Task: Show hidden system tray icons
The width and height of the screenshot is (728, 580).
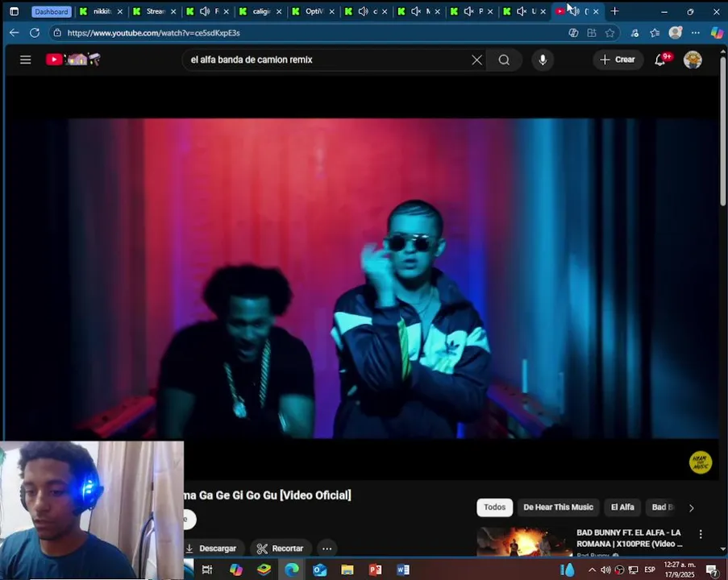Action: (592, 570)
